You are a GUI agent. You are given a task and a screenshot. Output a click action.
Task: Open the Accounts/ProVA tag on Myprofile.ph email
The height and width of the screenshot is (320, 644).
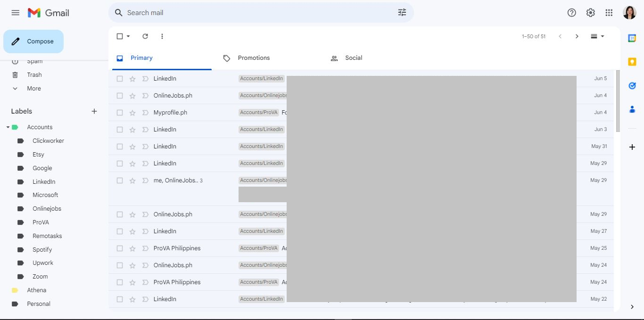[259, 113]
